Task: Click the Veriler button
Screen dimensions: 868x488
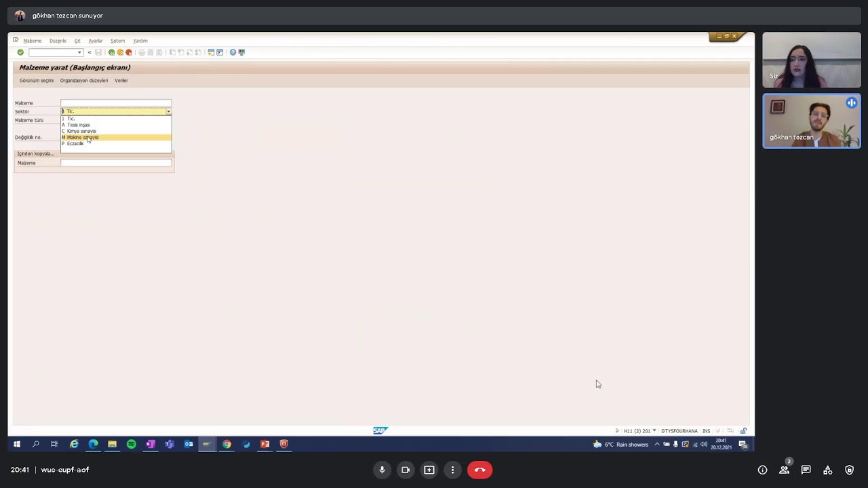Action: coord(121,81)
